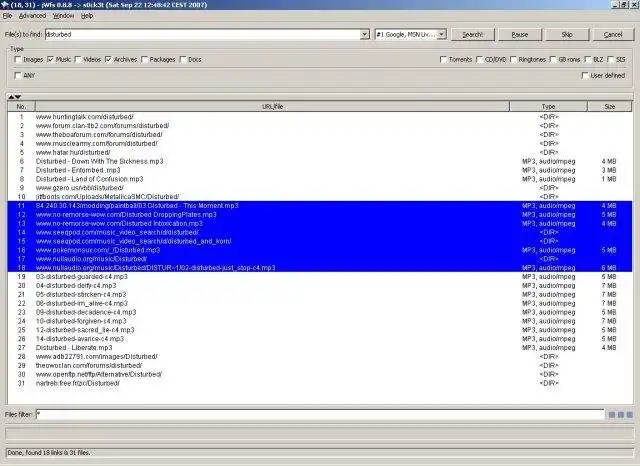This screenshot has height=466, width=640.
Task: Click the Cancel button
Action: tap(613, 35)
